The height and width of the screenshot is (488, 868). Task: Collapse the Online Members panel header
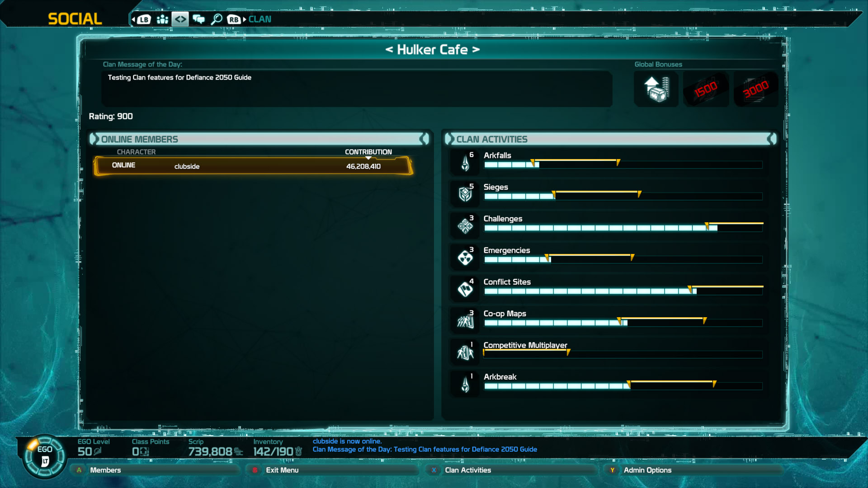259,139
